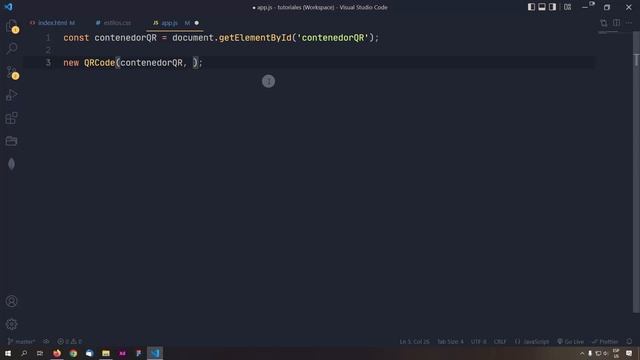This screenshot has height=360, width=640.
Task: Split the editor to the right
Action: 616,23
